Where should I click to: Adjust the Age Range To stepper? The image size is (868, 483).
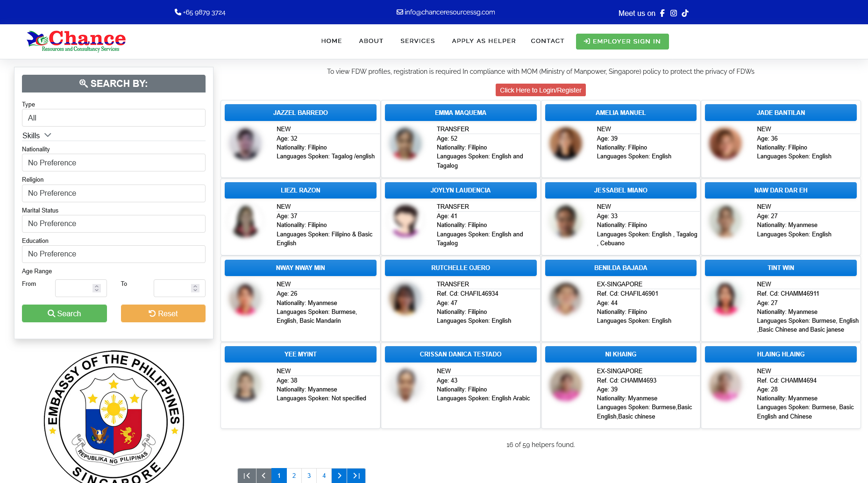point(195,288)
